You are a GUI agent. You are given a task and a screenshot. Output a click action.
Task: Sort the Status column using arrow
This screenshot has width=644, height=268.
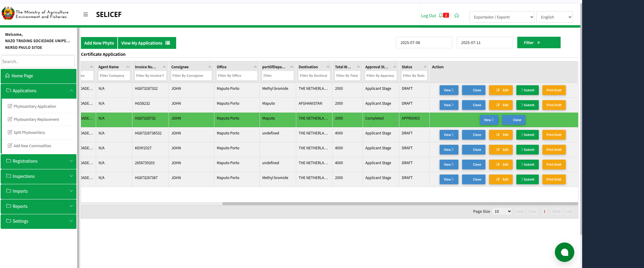click(425, 67)
